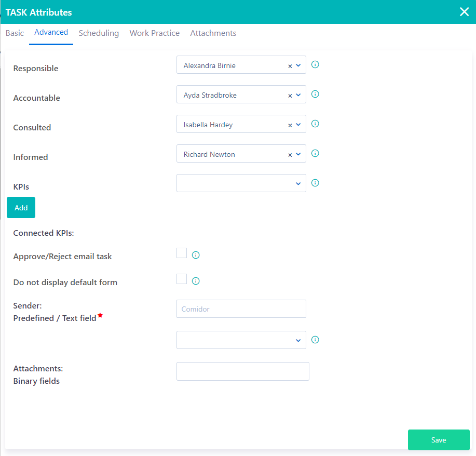The width and height of the screenshot is (476, 456).
Task: Open the Sender predefined dropdown
Action: [298, 340]
